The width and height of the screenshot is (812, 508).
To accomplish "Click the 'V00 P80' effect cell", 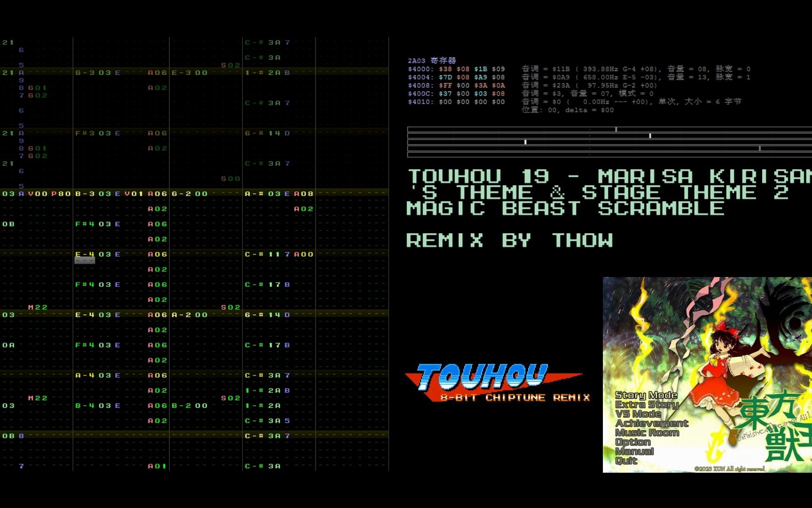I will 49,194.
